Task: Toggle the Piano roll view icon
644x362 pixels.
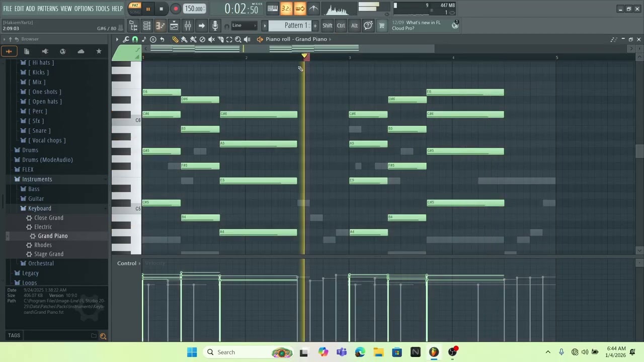Action: click(160, 26)
